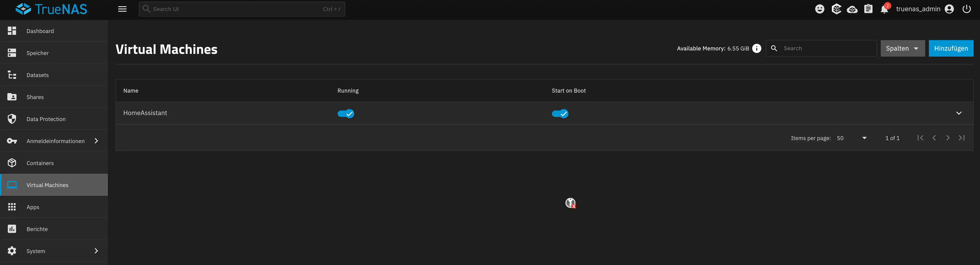The width and height of the screenshot is (980, 265).
Task: Expand the HomeAssistant row details
Action: (959, 113)
